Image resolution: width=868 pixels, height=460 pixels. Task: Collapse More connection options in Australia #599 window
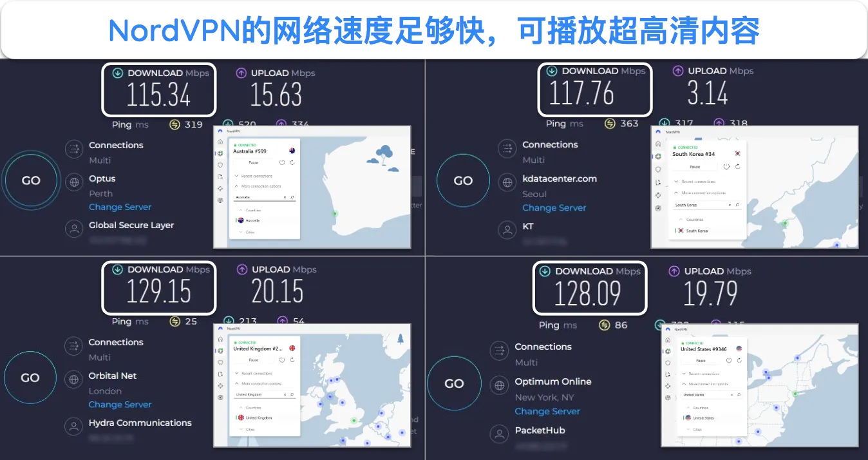[258, 186]
